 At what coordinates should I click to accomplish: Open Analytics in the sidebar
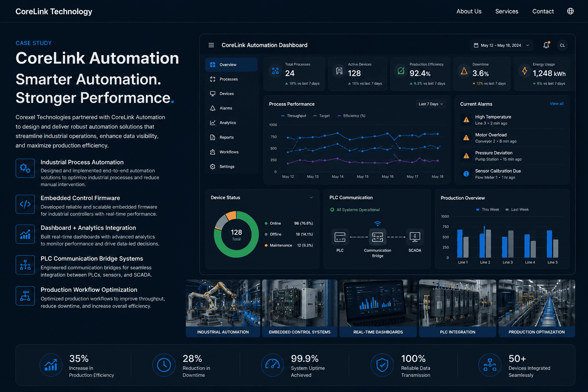(x=231, y=123)
